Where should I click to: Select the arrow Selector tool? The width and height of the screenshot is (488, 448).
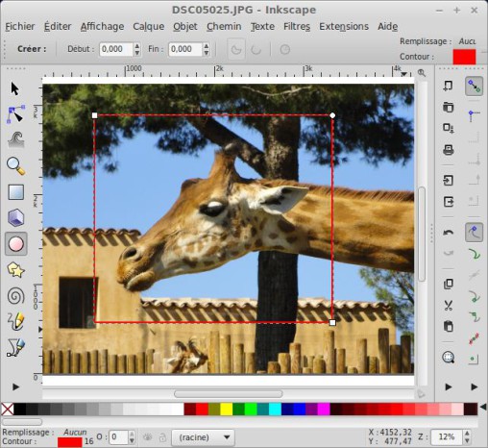tap(14, 88)
